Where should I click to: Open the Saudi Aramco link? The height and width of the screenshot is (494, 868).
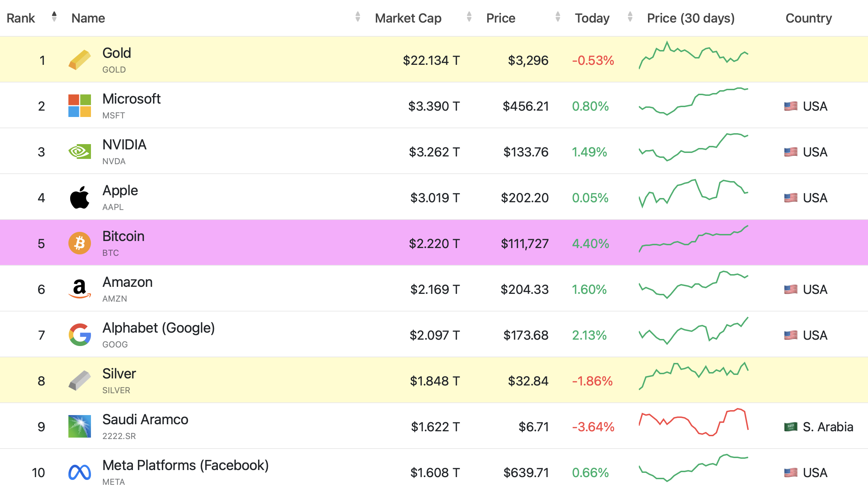tap(145, 419)
